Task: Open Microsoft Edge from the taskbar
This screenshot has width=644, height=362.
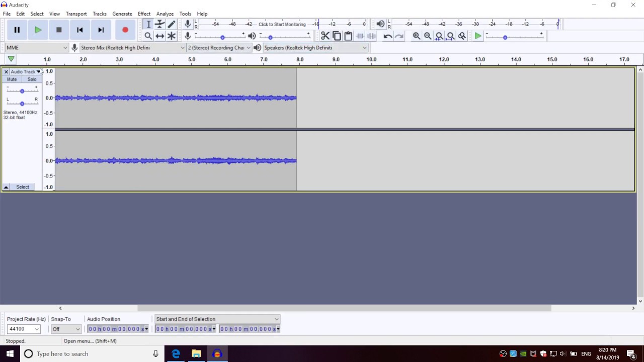Action: click(x=176, y=353)
